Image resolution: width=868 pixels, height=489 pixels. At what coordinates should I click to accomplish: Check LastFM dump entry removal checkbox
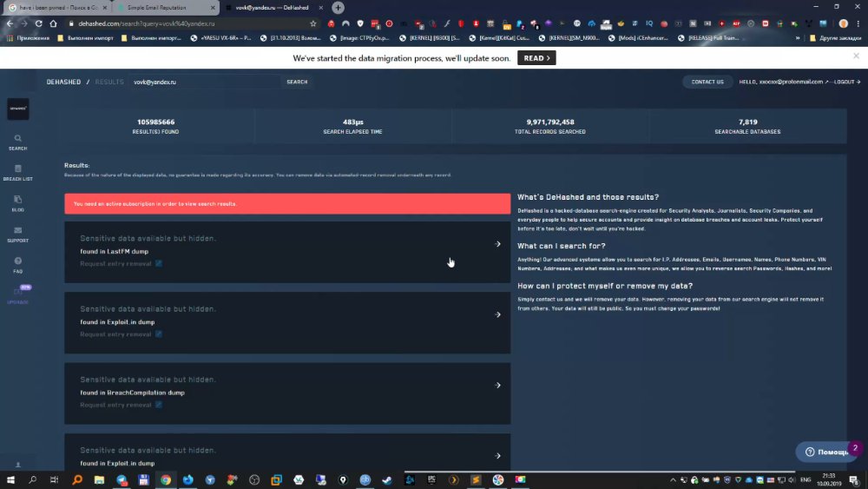pyautogui.click(x=159, y=263)
